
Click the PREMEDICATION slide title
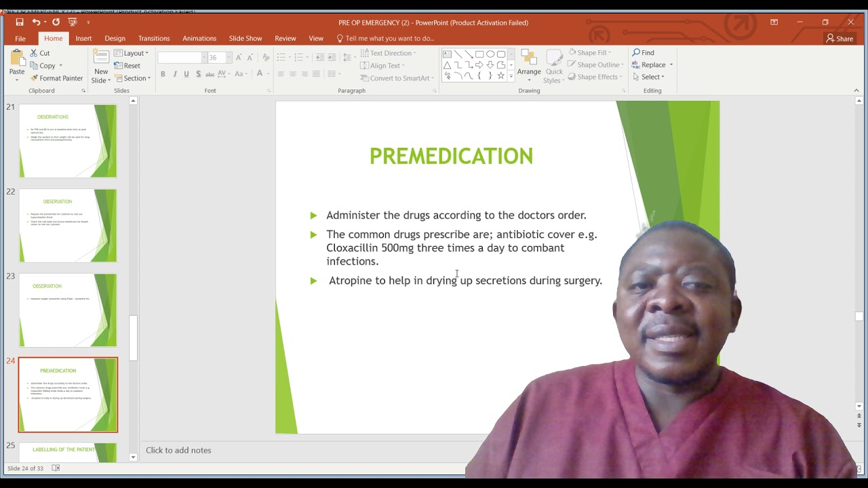click(x=451, y=156)
